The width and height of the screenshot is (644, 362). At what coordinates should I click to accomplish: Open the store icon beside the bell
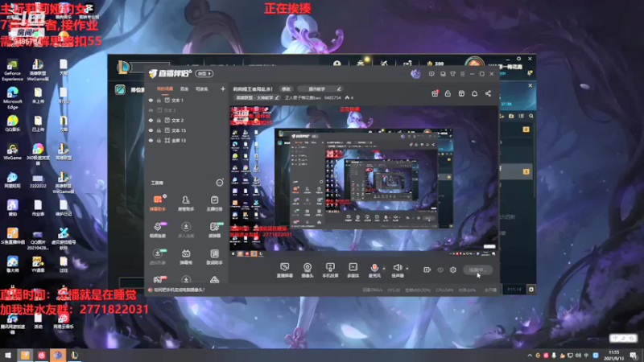(x=461, y=93)
